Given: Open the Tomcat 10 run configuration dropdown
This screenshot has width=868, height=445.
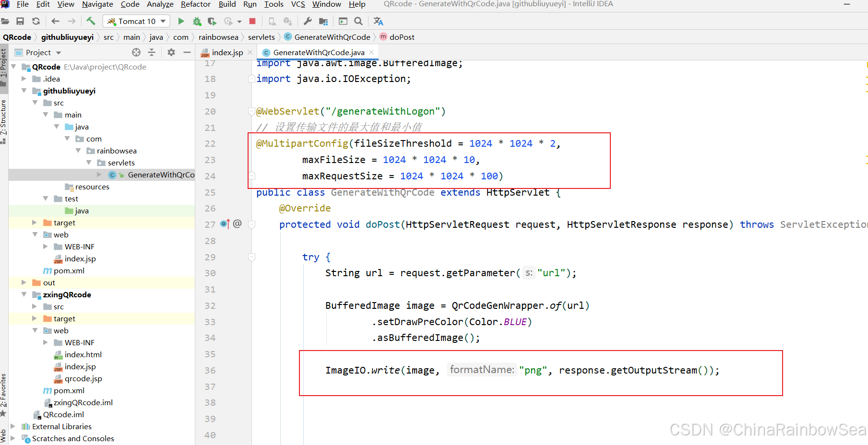Looking at the screenshot, I should [x=137, y=21].
